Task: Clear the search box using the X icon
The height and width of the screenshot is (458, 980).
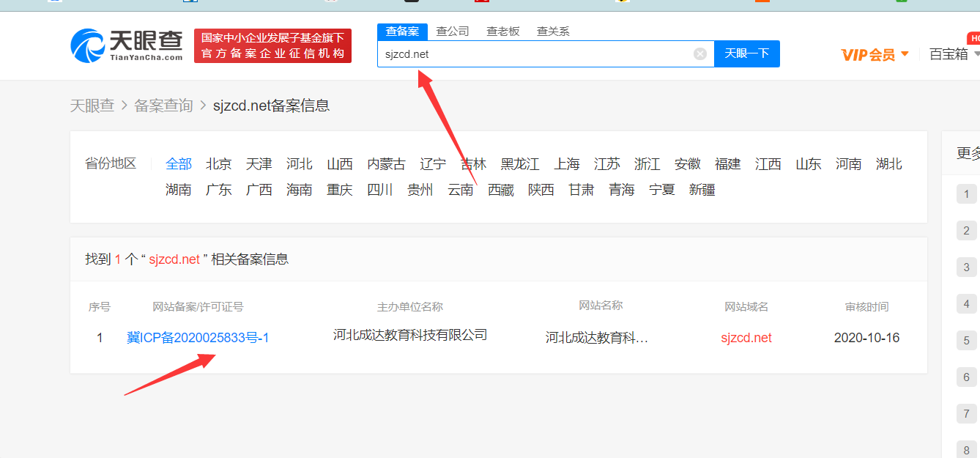Action: (x=699, y=53)
